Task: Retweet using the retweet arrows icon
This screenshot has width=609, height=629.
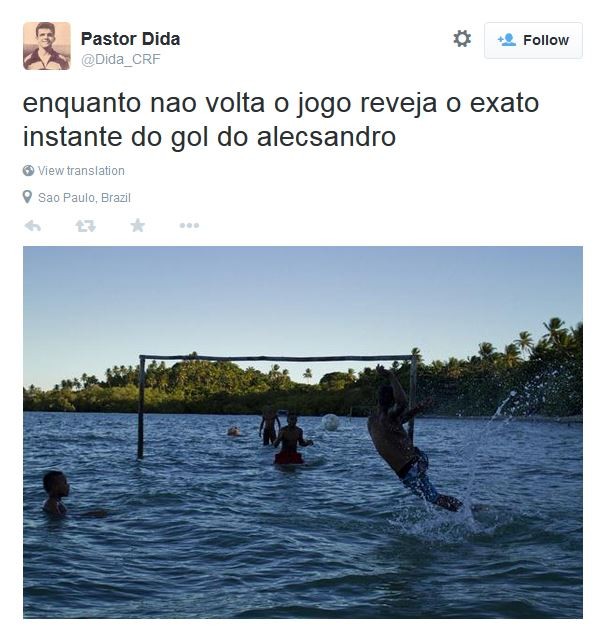Action: pos(85,226)
